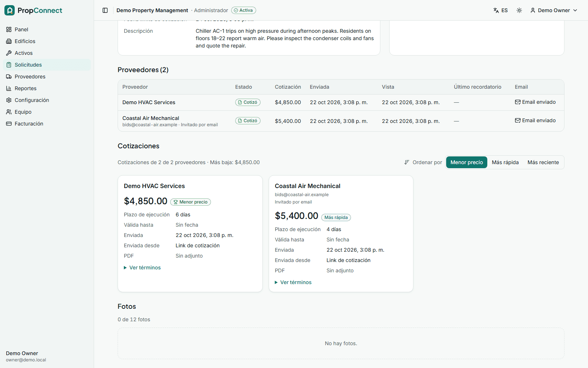Click Cotizó badge for Coastal Air Mechanical
The image size is (588, 368).
click(x=248, y=121)
